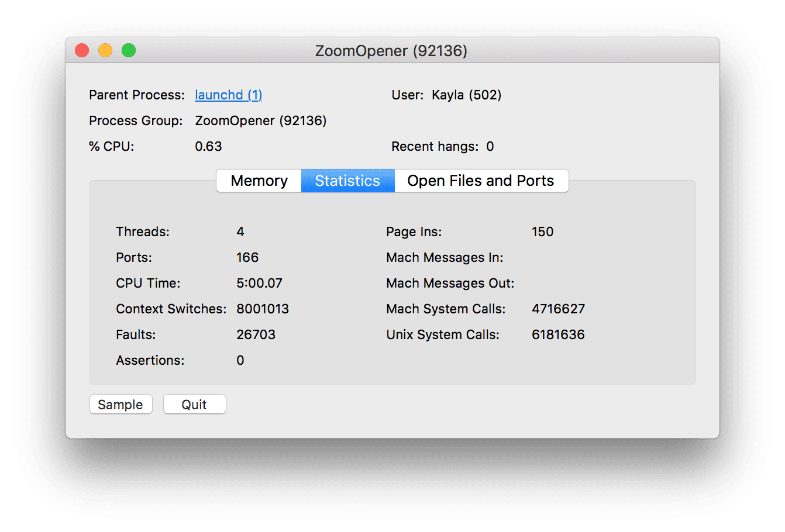Click the Sample button

(x=120, y=404)
